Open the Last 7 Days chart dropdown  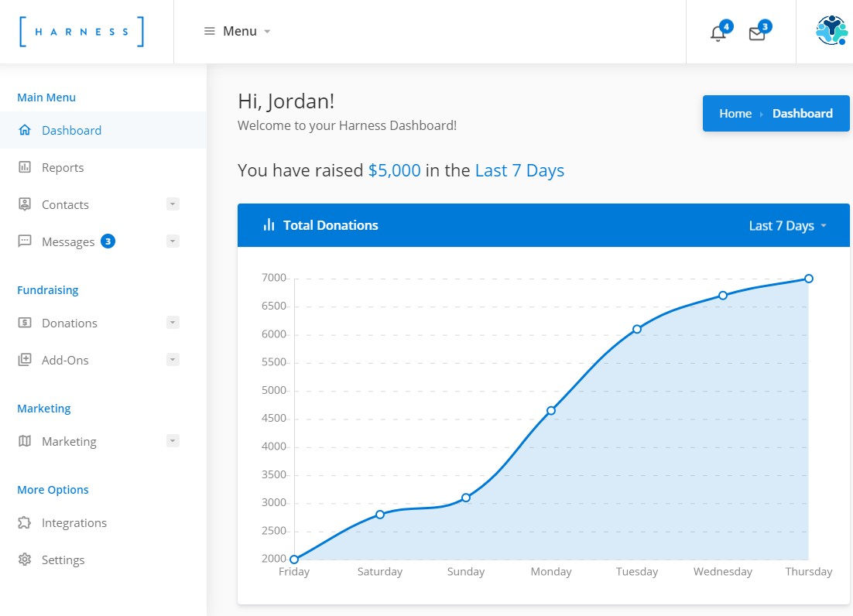coord(787,225)
